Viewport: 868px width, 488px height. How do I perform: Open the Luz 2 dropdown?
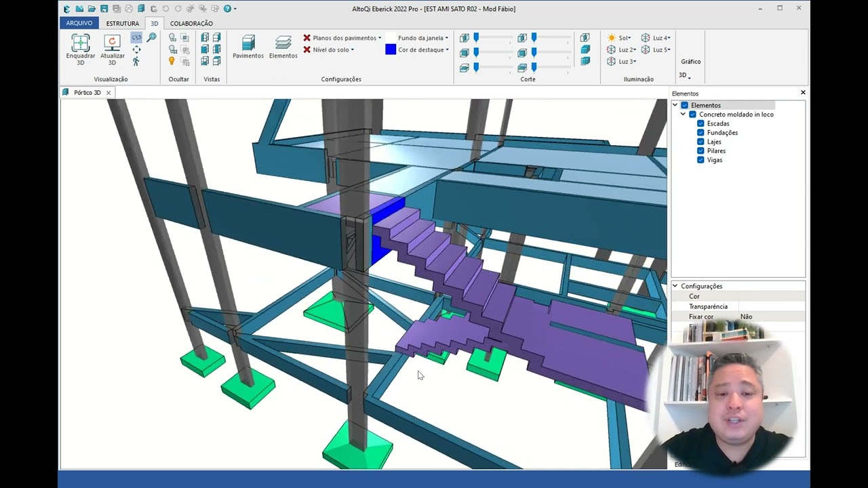[x=635, y=49]
